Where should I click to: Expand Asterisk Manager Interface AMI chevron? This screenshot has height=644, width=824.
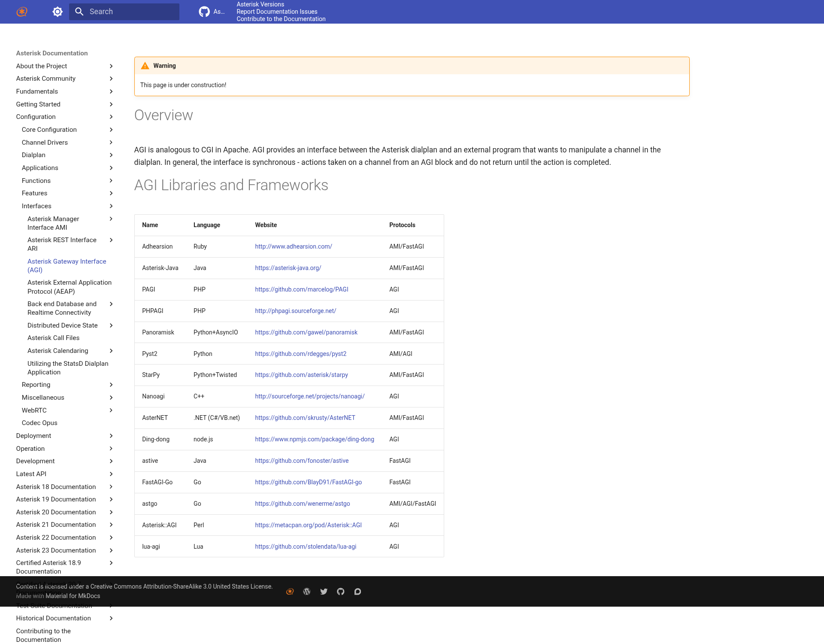[x=111, y=219]
